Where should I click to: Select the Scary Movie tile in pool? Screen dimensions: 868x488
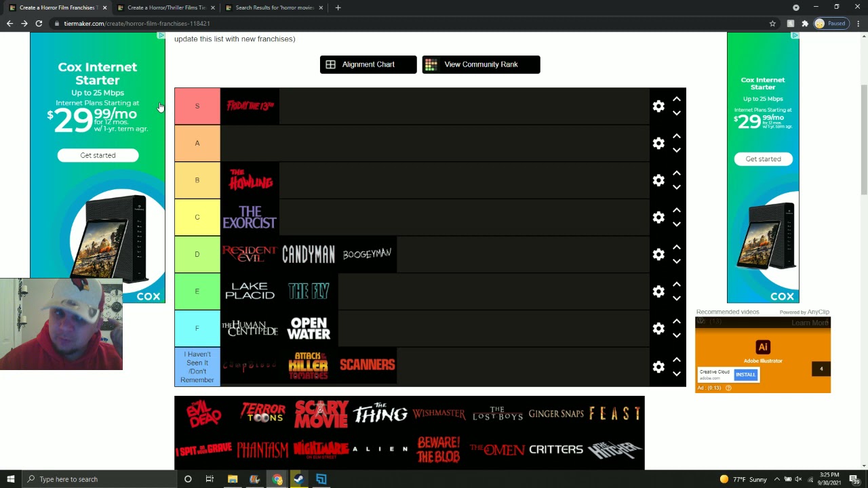pos(321,413)
